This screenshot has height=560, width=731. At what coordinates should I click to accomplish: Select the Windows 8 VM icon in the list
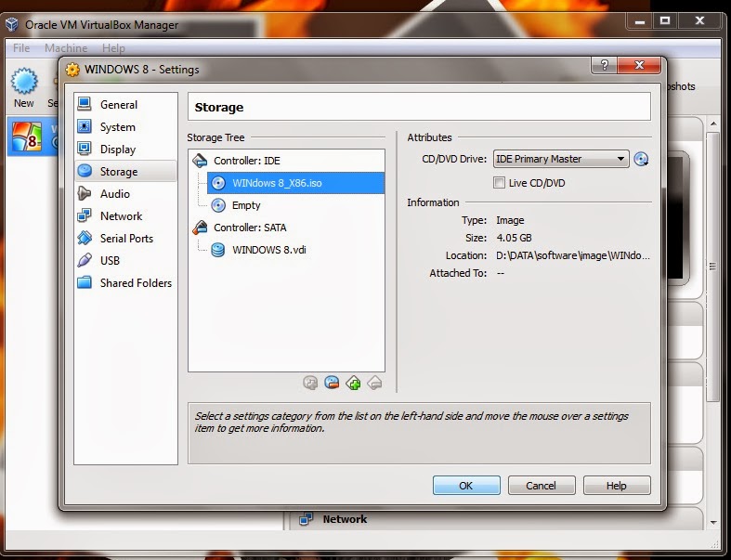click(27, 137)
